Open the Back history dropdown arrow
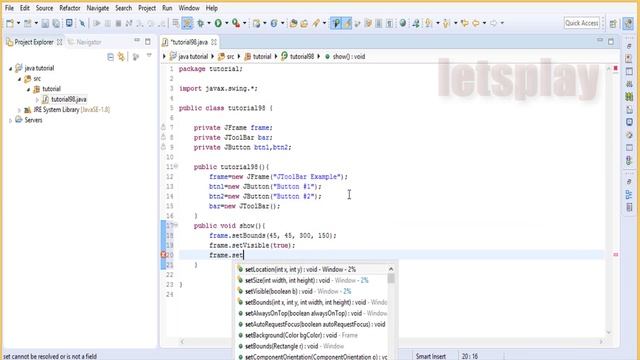Image resolution: width=640 pixels, height=360 pixels. point(484,23)
